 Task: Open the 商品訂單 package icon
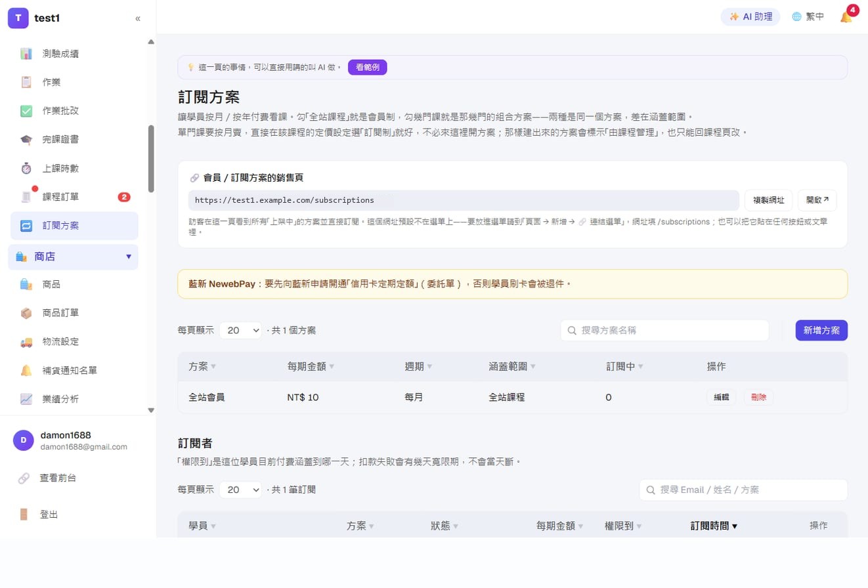click(26, 313)
